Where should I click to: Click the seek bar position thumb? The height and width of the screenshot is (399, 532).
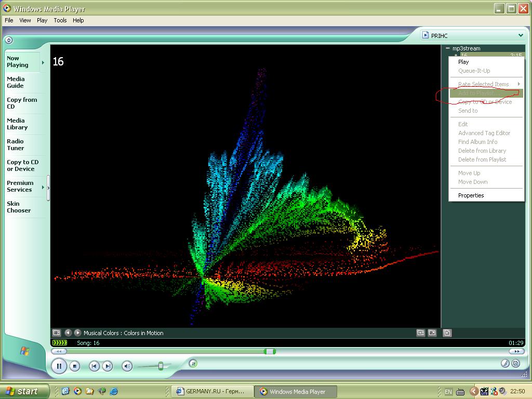pos(270,352)
